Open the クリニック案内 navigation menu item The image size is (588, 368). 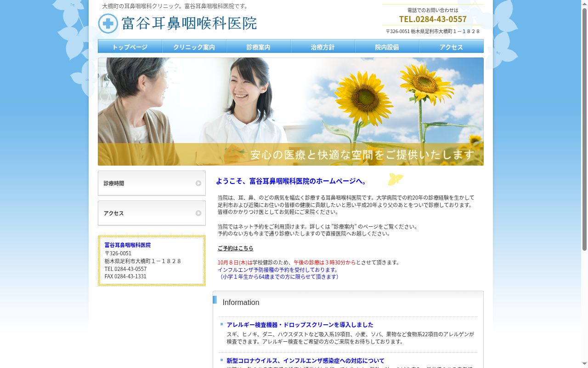point(194,46)
